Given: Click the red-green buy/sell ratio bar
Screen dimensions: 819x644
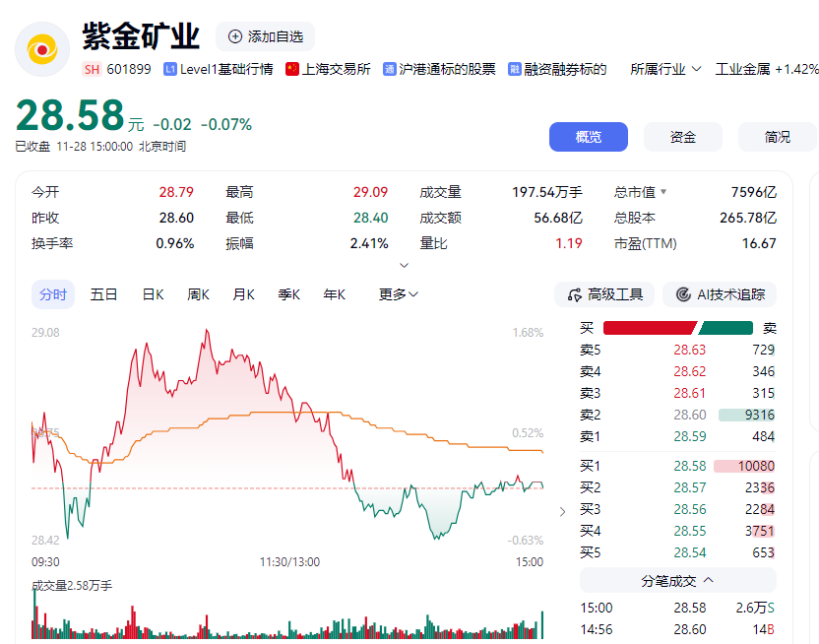Looking at the screenshot, I should point(679,327).
